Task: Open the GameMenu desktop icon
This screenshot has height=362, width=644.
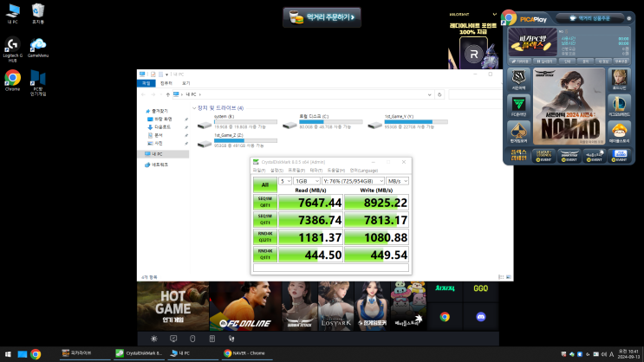Action: pos(38,48)
